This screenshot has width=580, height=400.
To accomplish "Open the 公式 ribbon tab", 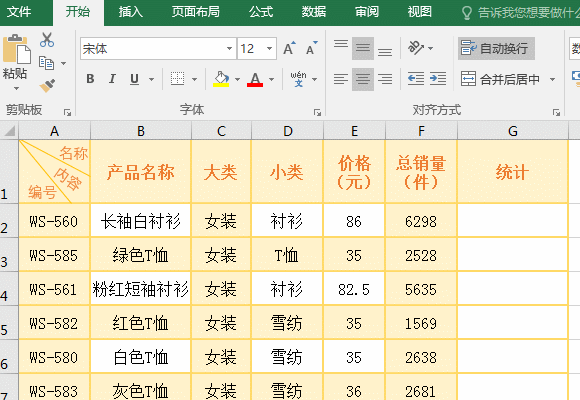I will [x=261, y=12].
